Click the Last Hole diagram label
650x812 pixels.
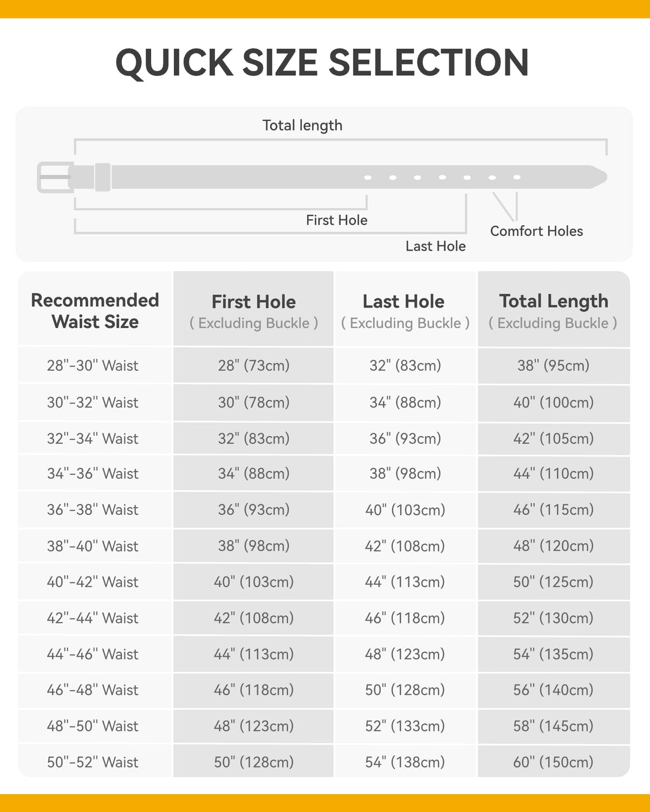click(x=435, y=246)
